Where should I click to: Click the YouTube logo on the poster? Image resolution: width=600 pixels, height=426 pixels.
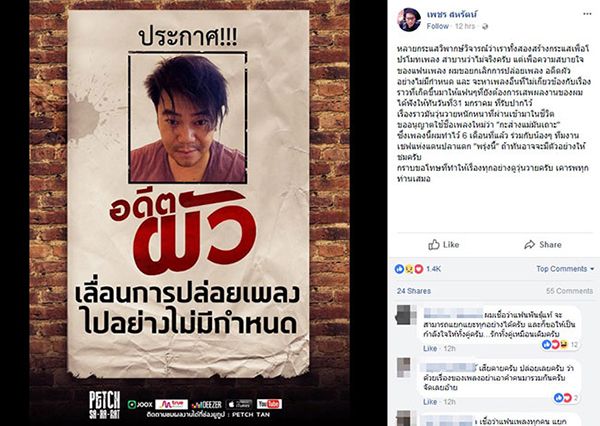coord(269,404)
